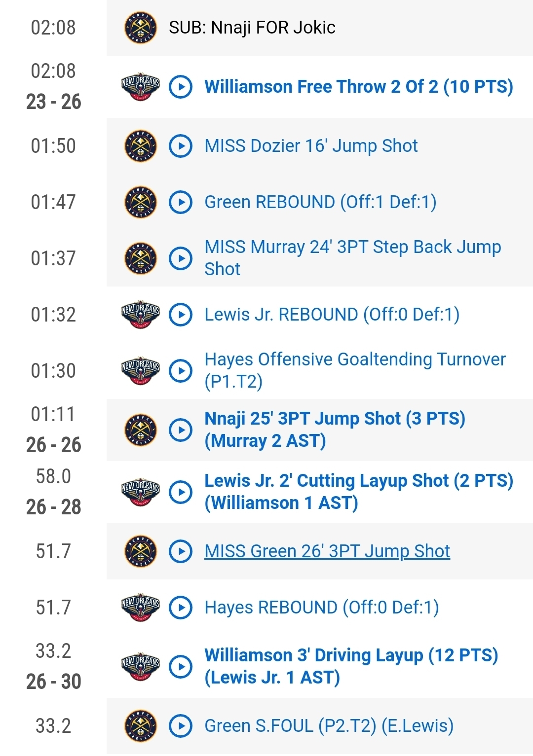
Task: Click the Pelicans logo on the Hayes rebound row
Action: point(141,608)
